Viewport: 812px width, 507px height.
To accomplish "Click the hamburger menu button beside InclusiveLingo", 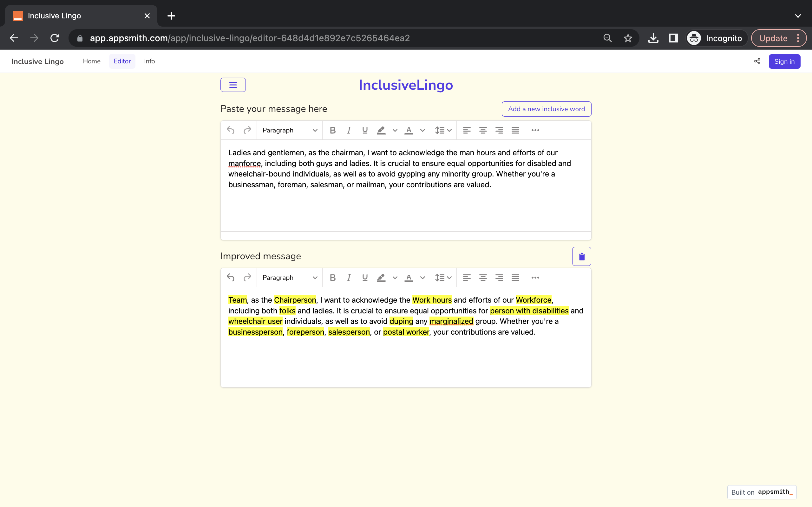I will pos(233,85).
